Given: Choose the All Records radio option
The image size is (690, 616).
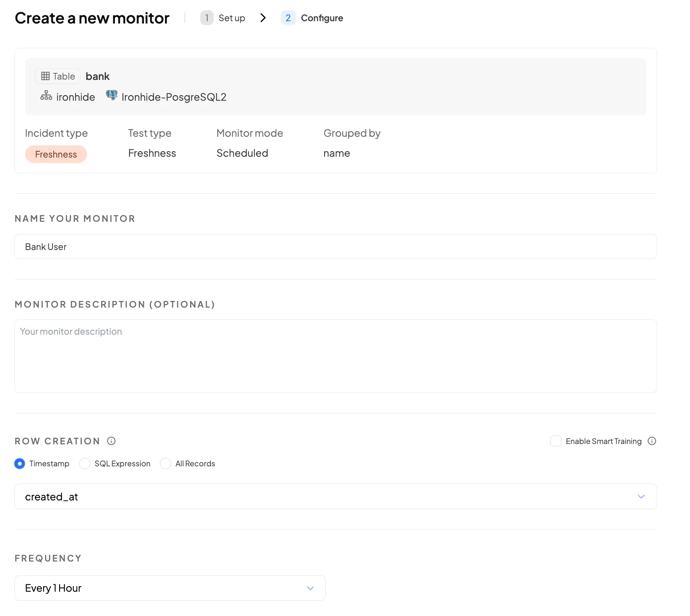Looking at the screenshot, I should 165,464.
